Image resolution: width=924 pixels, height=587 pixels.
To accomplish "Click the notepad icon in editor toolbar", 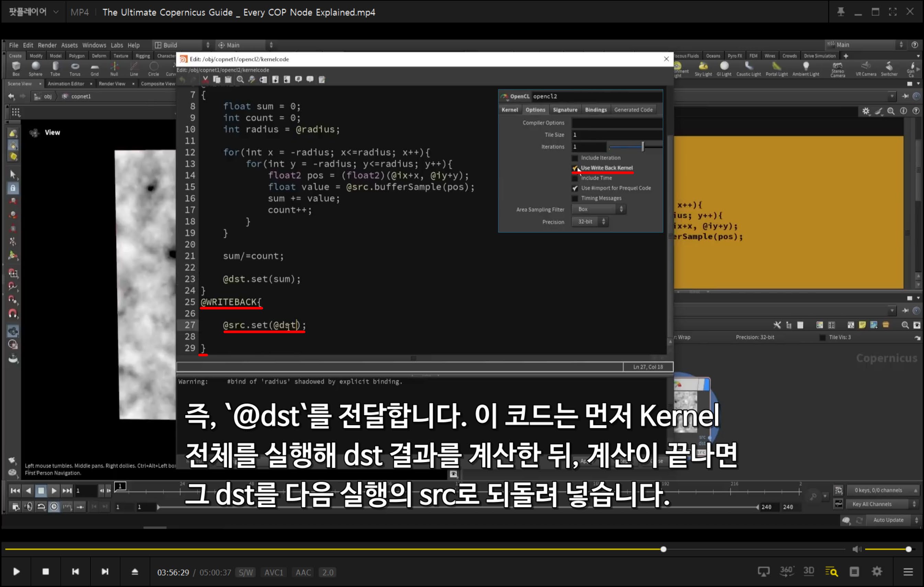I will [x=322, y=79].
